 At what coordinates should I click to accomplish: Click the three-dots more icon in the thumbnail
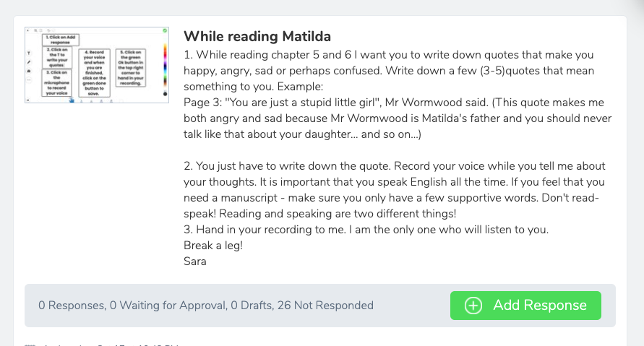[x=29, y=79]
